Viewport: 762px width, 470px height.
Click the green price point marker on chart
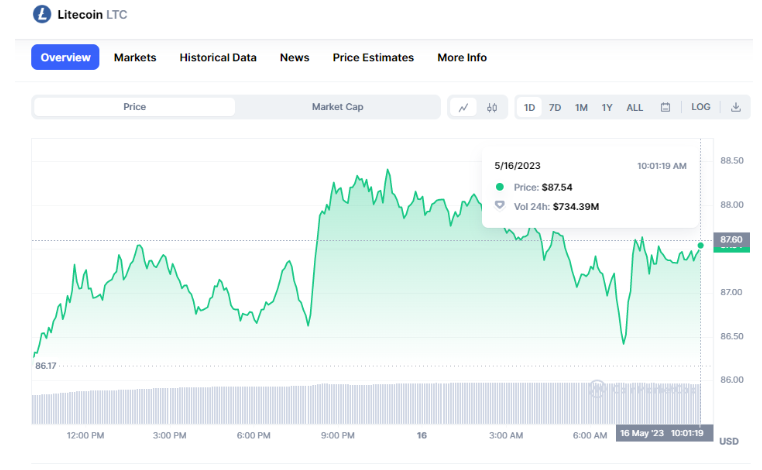[700, 245]
